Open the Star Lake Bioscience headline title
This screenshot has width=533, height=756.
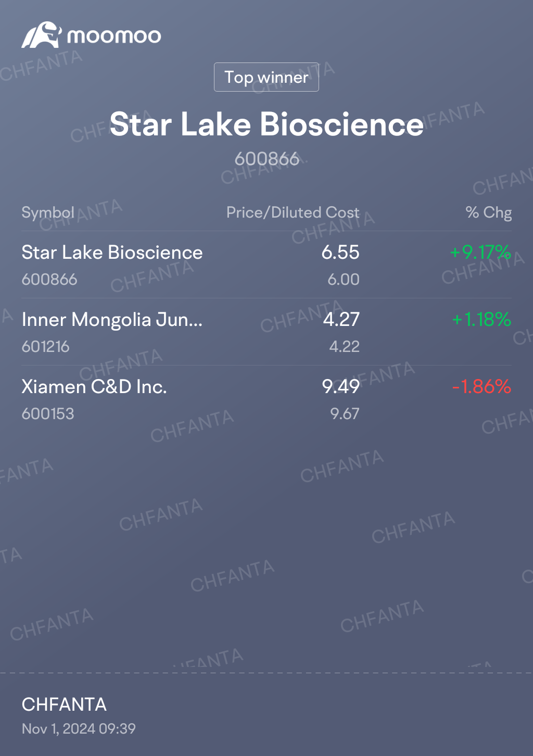point(266,124)
